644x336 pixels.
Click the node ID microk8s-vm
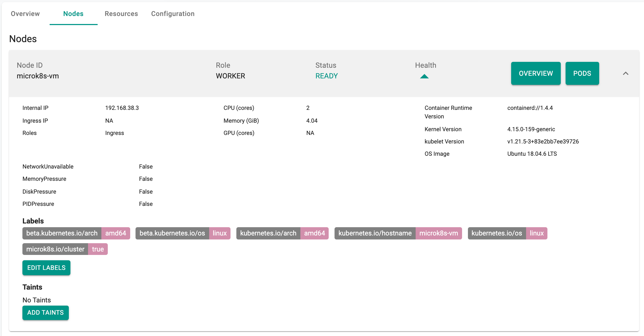[x=38, y=76]
